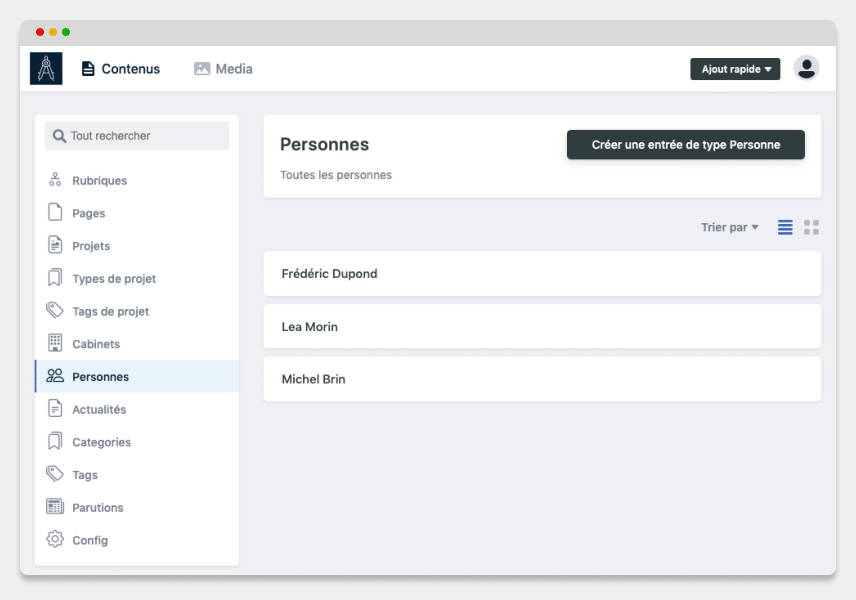The image size is (856, 600).
Task: Click the Parutions calendar icon
Action: click(x=55, y=507)
